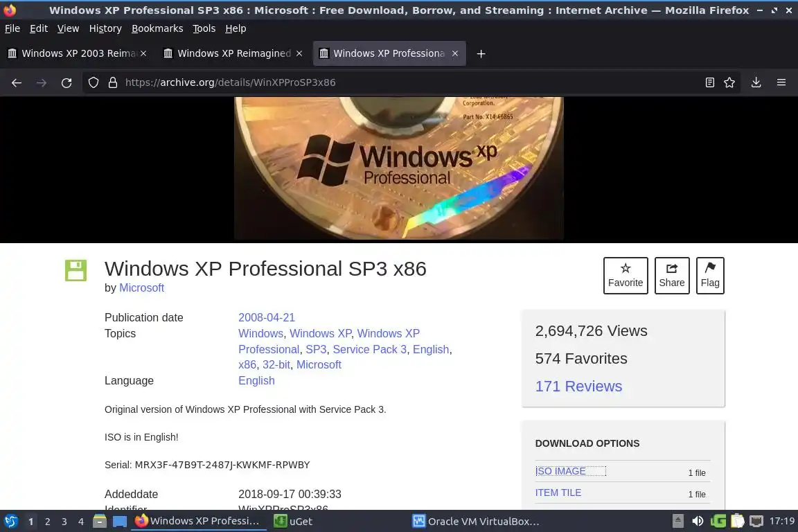Open the clipboard manager tray icon
The width and height of the screenshot is (798, 532).
click(x=738, y=522)
